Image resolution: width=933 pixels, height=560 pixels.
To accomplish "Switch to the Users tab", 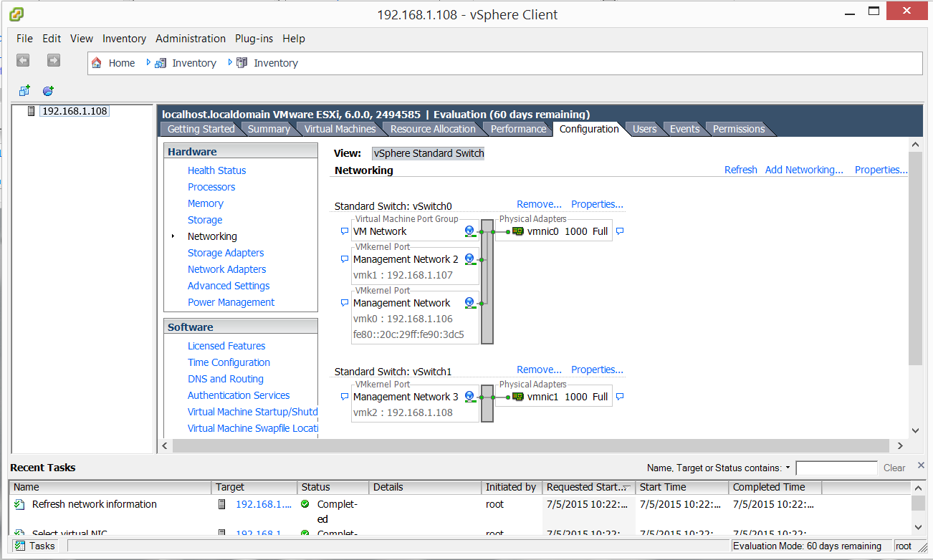I will 644,129.
